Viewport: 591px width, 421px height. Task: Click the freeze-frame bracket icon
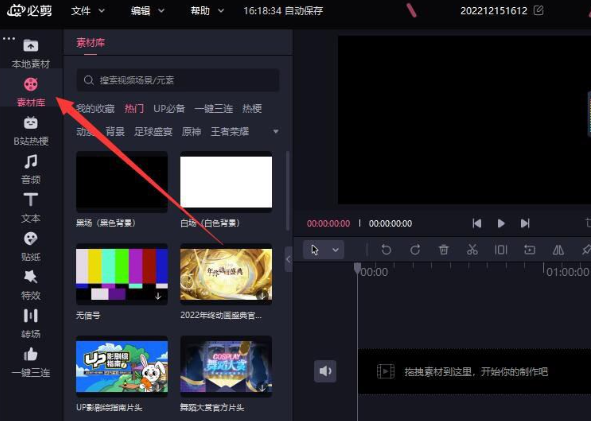[501, 250]
